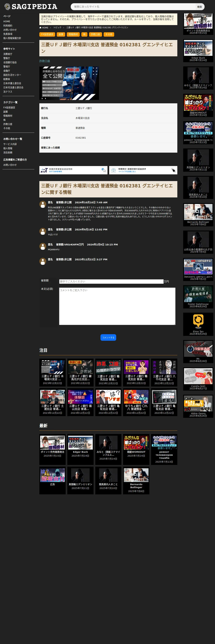Open 日本弁護士連合会 reference link
The height and width of the screenshot is (644, 215).
pyautogui.click(x=12, y=83)
